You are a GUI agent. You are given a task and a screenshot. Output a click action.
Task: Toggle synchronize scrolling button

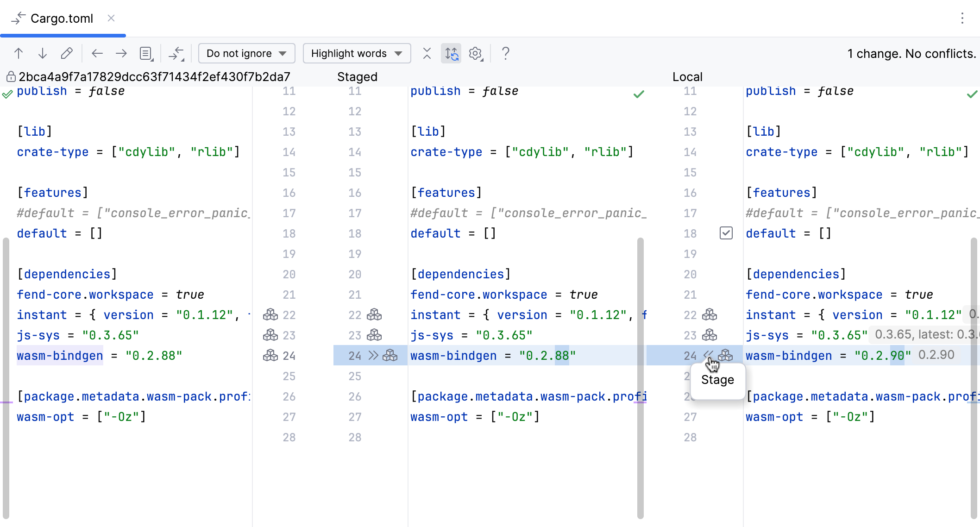coord(451,54)
